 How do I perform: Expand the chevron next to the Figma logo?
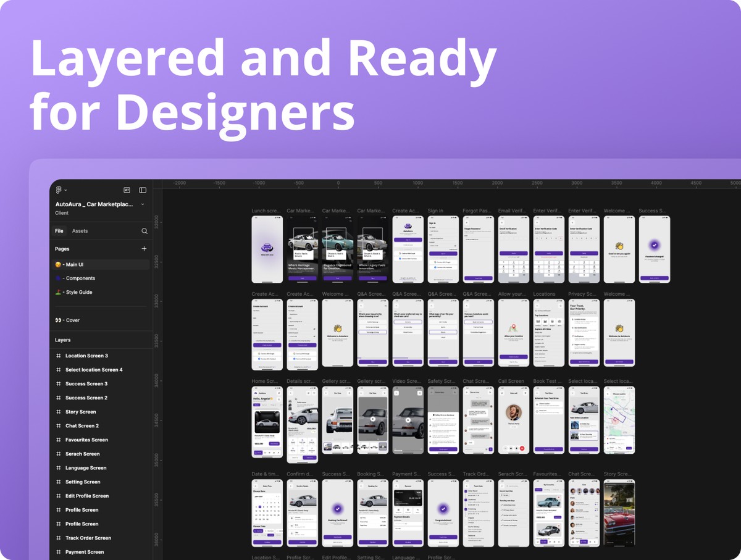pos(66,190)
